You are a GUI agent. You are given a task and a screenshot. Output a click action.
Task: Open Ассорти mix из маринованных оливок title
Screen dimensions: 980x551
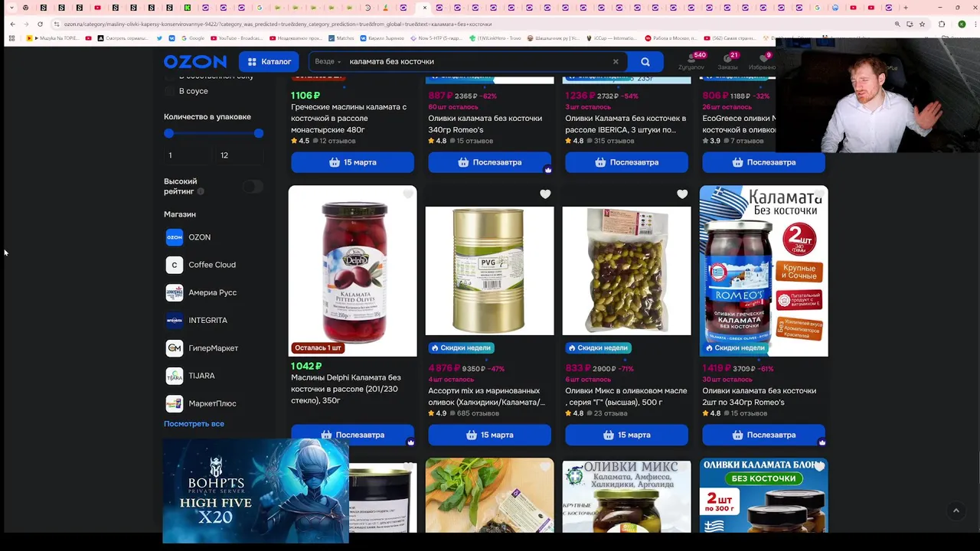[487, 396]
